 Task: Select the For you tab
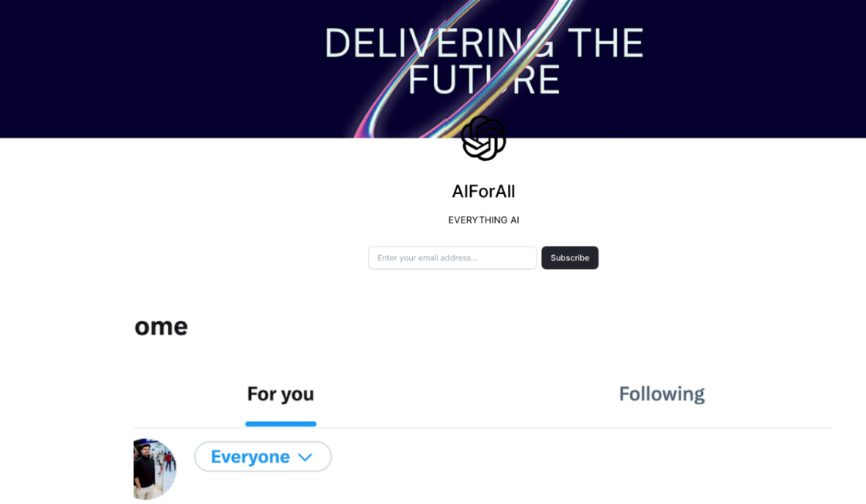(x=280, y=394)
